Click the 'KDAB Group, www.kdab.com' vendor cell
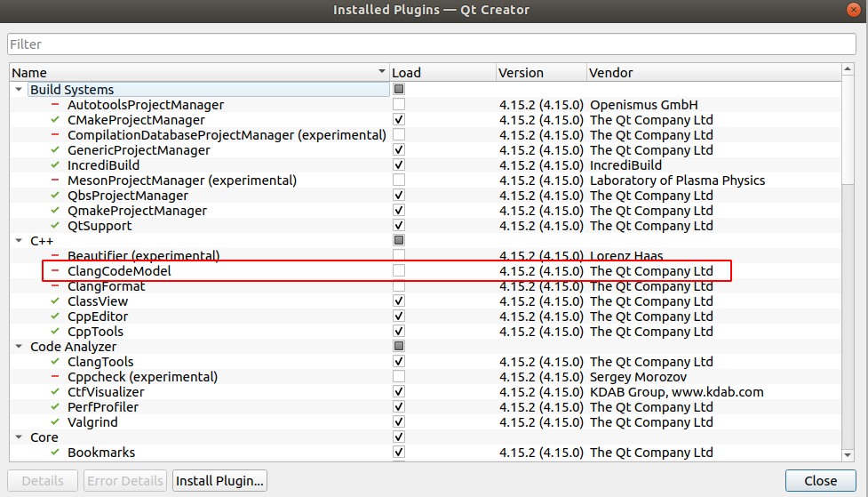 (676, 392)
